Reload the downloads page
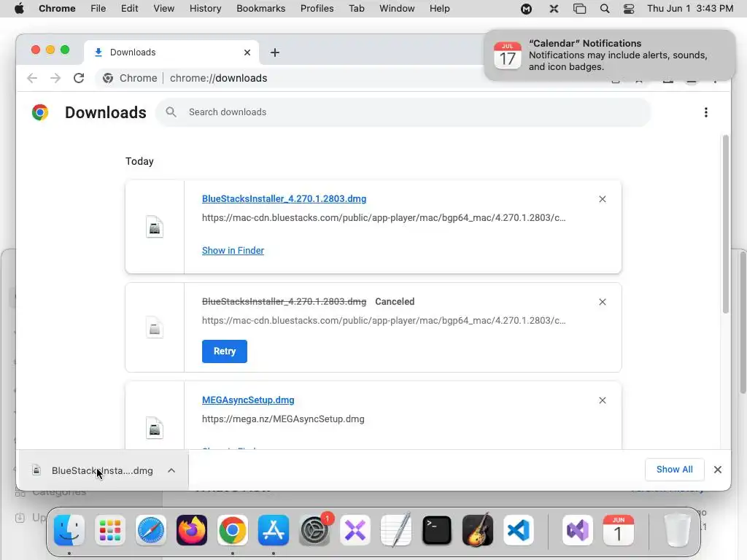The height and width of the screenshot is (560, 747). (x=79, y=78)
